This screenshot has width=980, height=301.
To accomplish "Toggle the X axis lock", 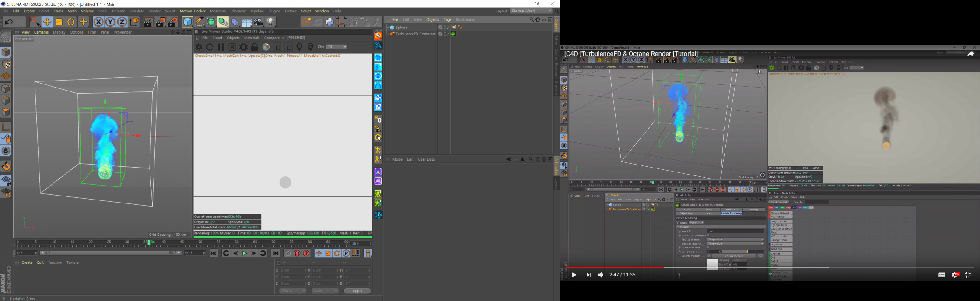I will (98, 22).
